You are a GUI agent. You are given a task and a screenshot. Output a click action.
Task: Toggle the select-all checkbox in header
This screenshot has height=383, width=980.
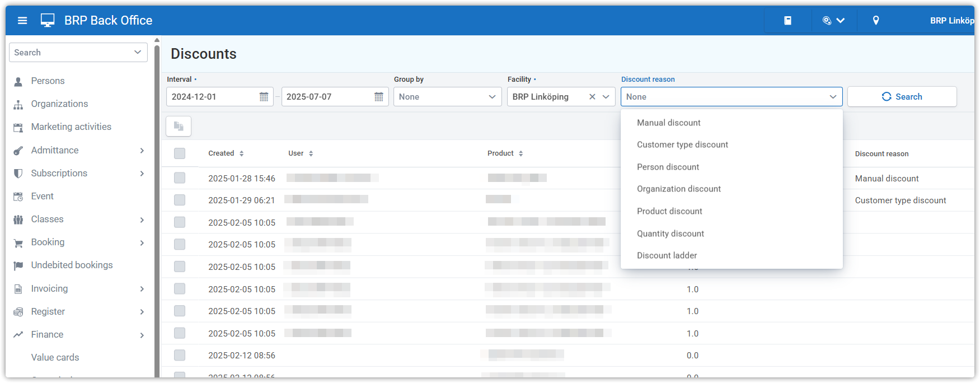pyautogui.click(x=180, y=153)
